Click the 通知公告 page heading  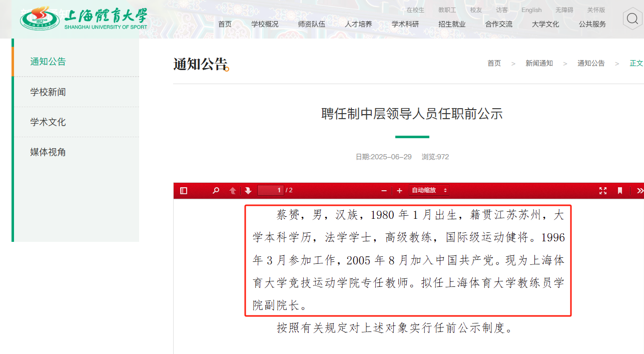click(x=201, y=64)
